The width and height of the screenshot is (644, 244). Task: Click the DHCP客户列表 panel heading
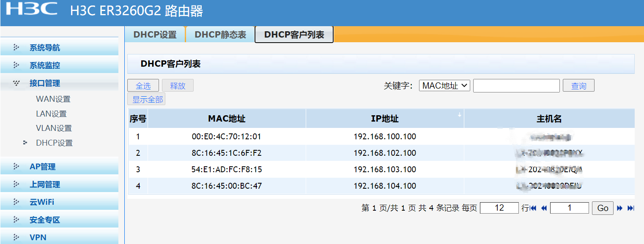tap(170, 64)
